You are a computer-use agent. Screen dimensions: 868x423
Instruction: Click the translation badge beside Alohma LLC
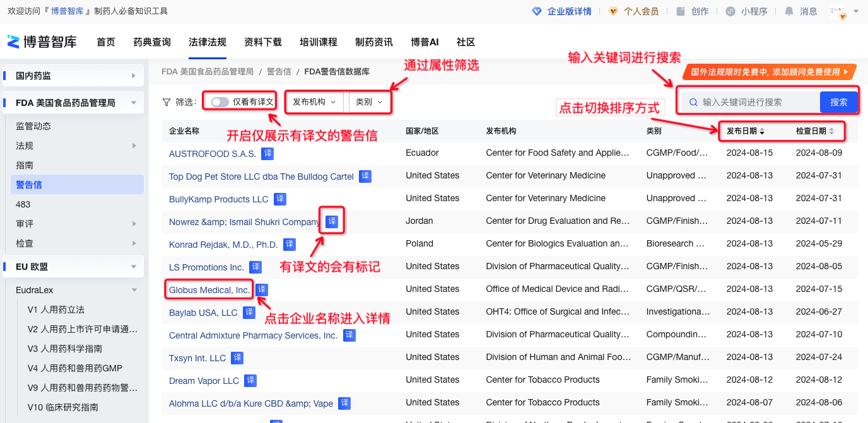[344, 403]
